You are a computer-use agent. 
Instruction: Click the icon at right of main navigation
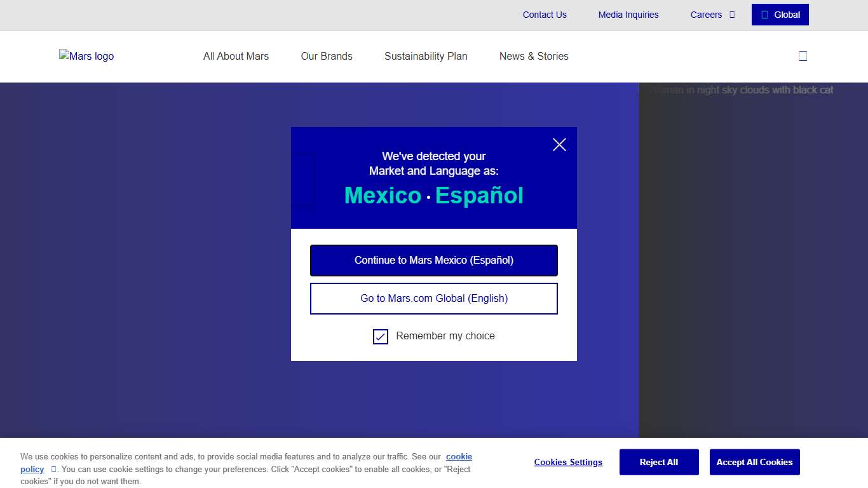pyautogui.click(x=803, y=56)
